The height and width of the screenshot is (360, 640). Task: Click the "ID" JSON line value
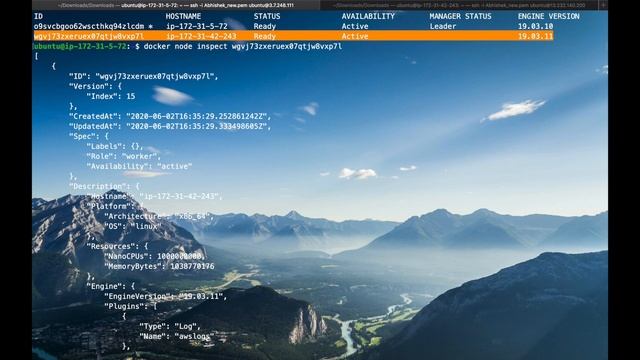(x=157, y=76)
